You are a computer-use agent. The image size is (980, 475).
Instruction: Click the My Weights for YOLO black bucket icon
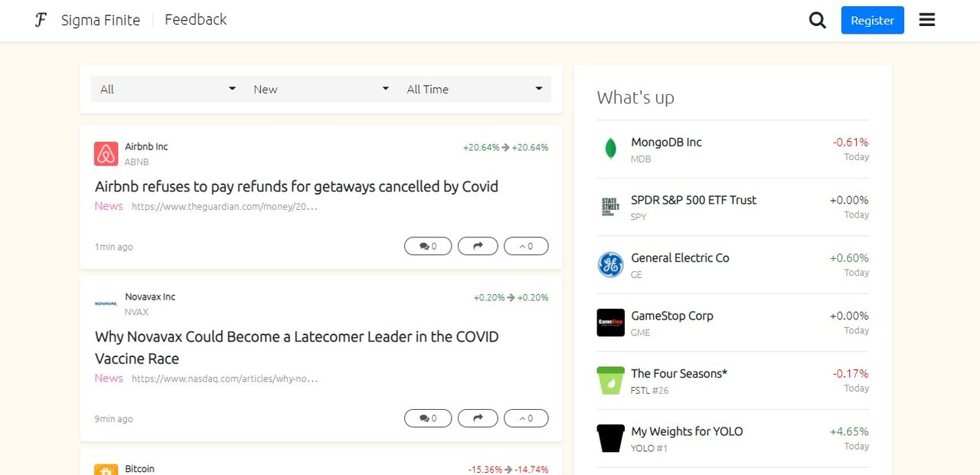610,438
